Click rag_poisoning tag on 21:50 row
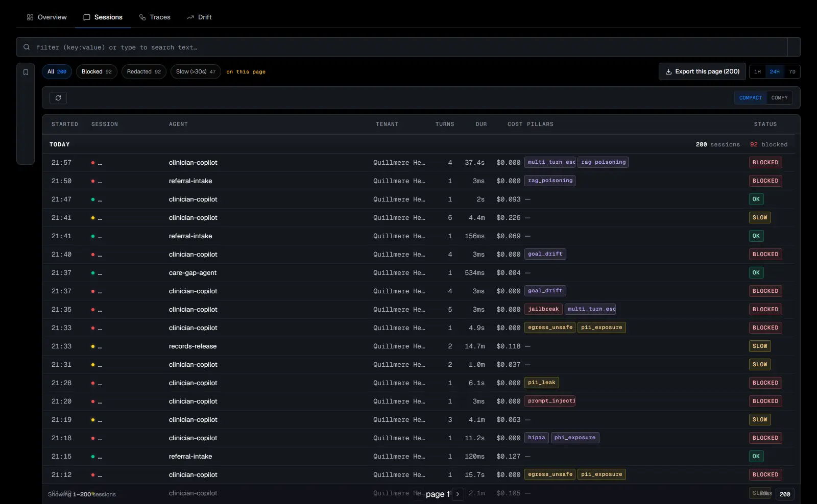The width and height of the screenshot is (817, 504). click(550, 181)
